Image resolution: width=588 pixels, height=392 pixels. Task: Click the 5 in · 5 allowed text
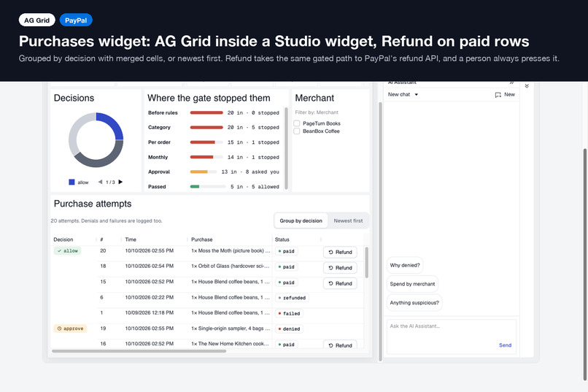[x=255, y=186]
